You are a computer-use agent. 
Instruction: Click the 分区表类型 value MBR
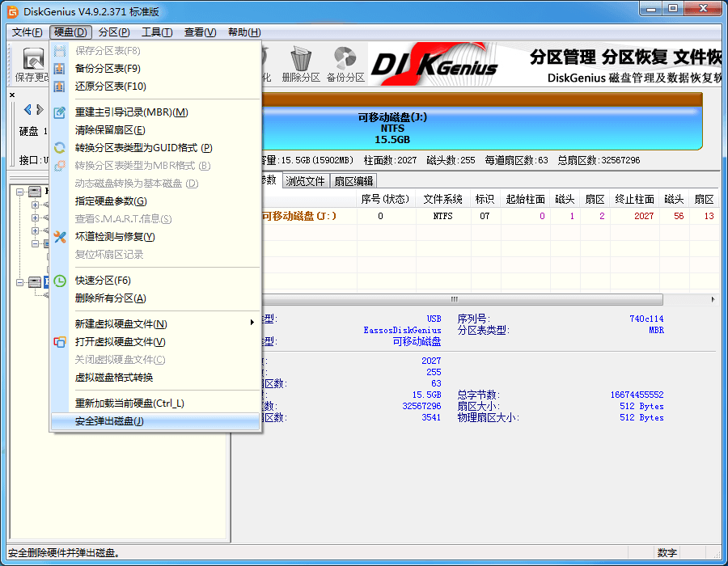pos(656,331)
